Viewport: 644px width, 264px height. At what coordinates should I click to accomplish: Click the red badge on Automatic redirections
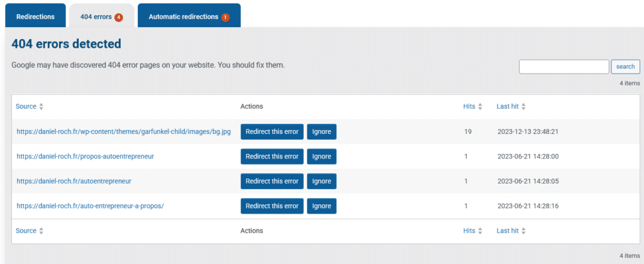pyautogui.click(x=225, y=17)
